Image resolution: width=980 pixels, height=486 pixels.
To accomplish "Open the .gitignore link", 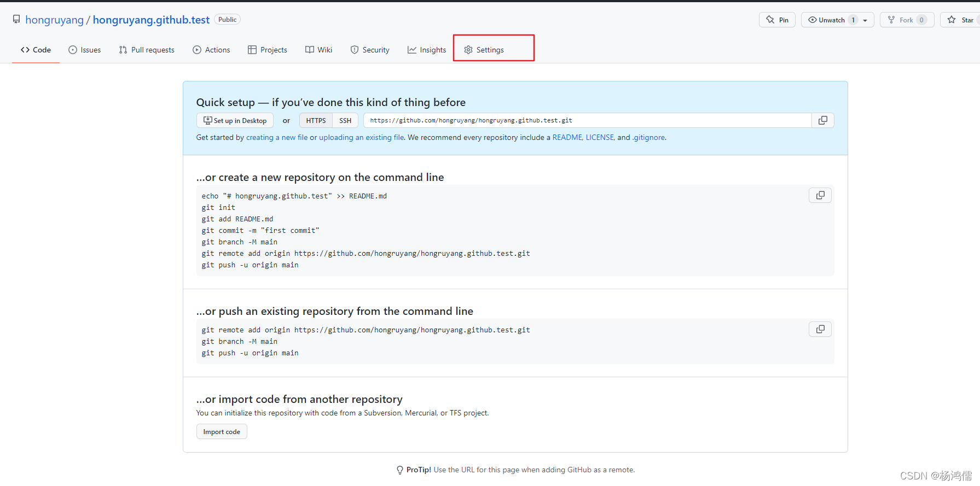I will (x=648, y=137).
